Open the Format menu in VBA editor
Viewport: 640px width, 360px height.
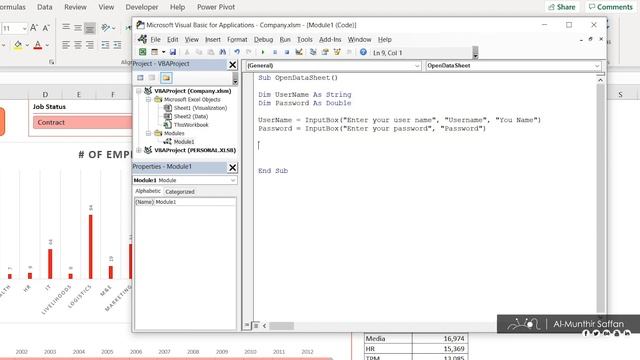coord(237,40)
